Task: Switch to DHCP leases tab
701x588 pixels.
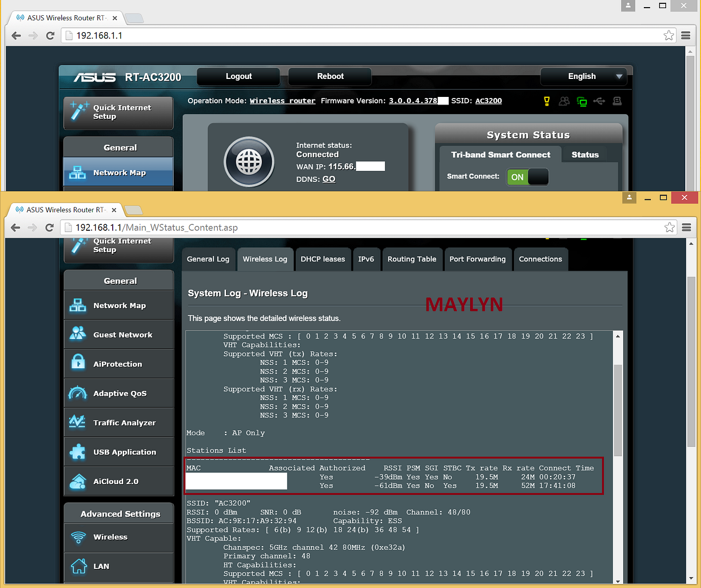Action: coord(323,259)
